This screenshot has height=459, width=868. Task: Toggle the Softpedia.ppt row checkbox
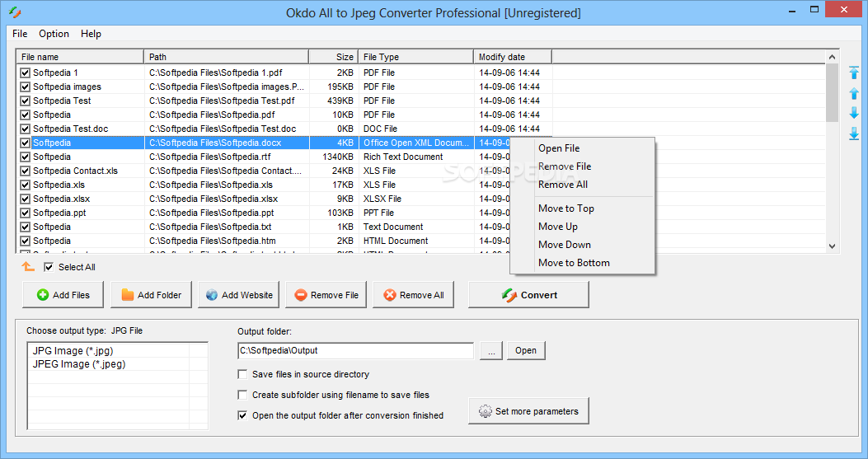[25, 213]
